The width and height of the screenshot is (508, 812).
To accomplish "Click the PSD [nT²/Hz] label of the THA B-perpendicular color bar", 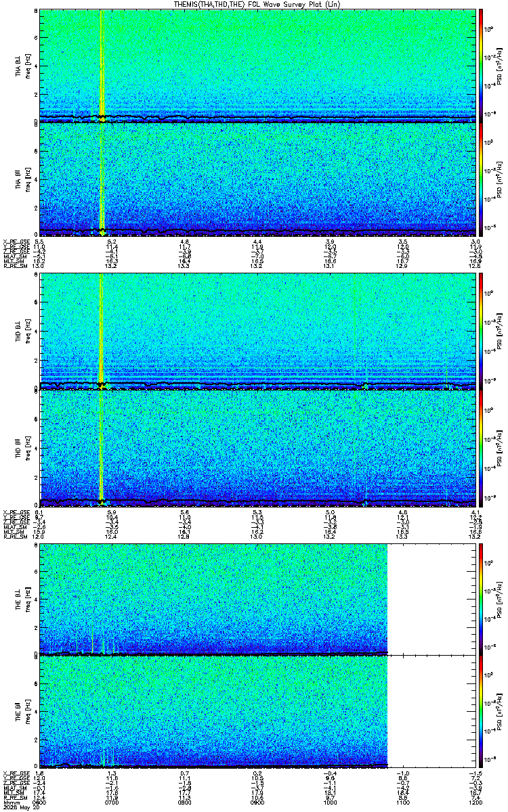I will 499,65.
